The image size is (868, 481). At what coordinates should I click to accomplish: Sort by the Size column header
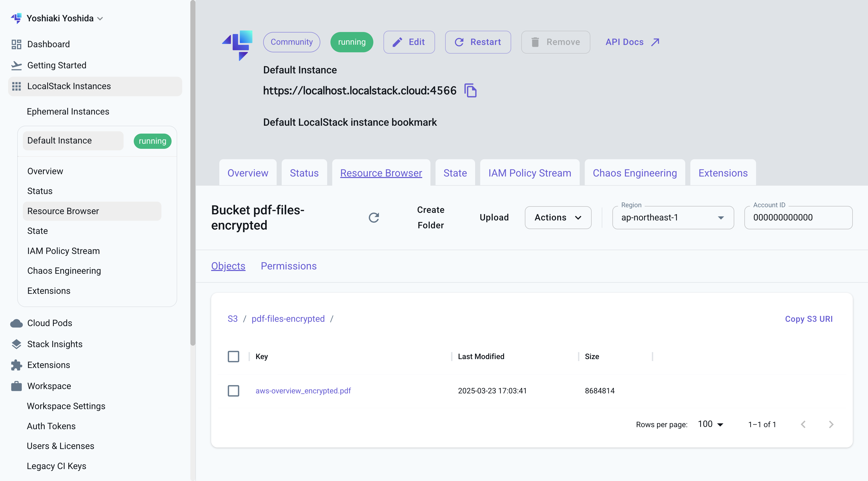(x=592, y=357)
